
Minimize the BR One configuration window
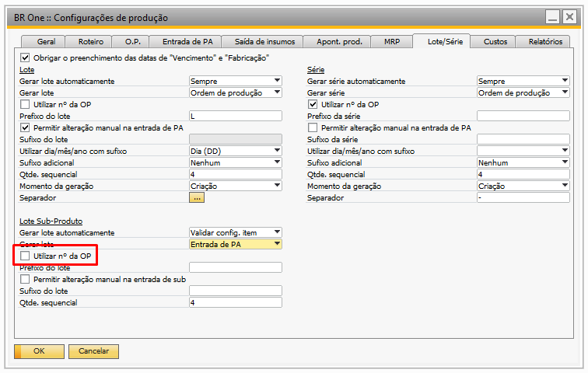coord(552,16)
